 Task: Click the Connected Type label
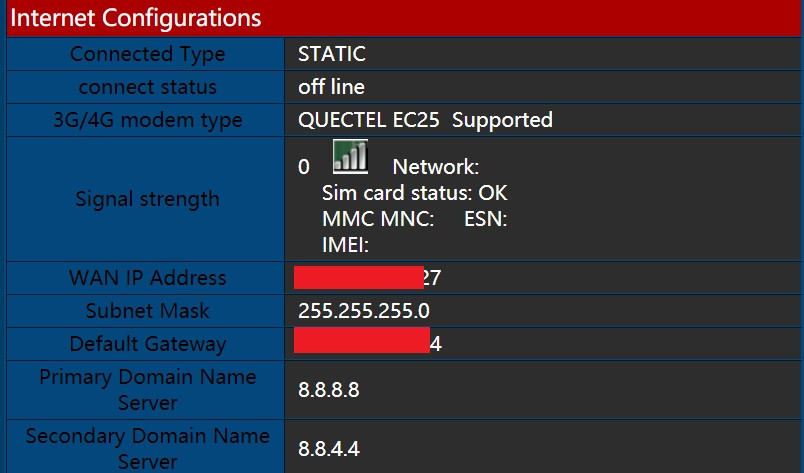(148, 54)
